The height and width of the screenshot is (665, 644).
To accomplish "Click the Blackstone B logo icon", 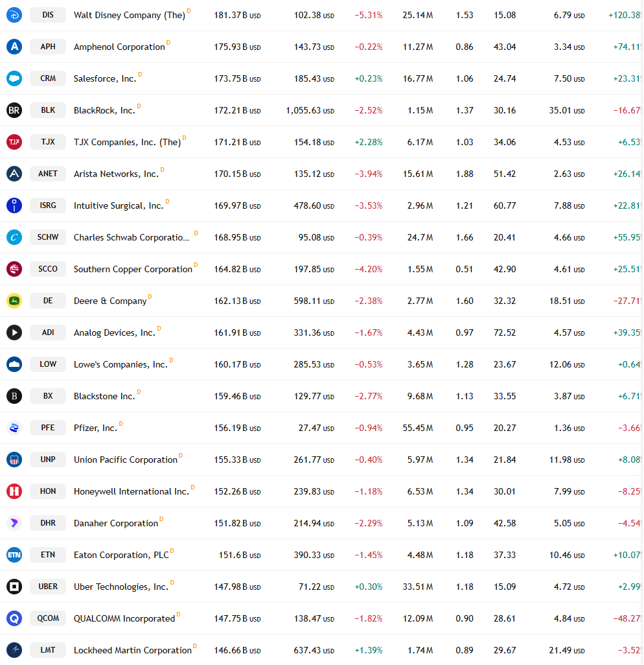I will 14,396.
